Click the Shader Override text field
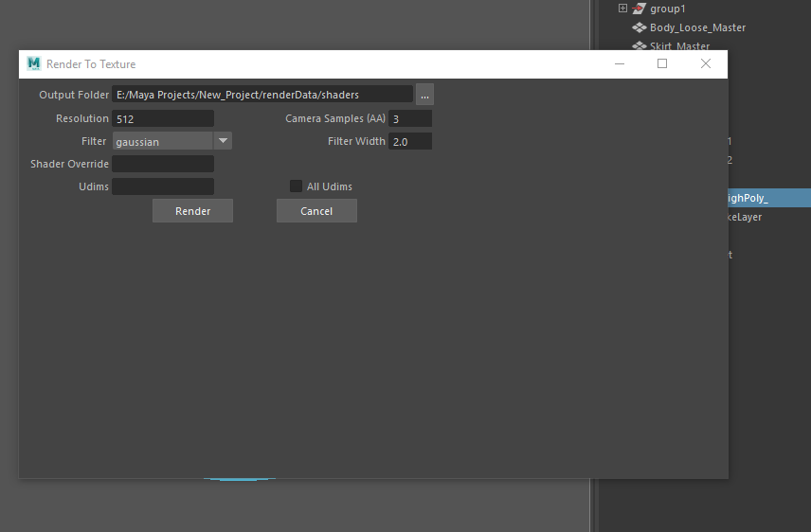Image resolution: width=811 pixels, height=532 pixels. pos(163,164)
